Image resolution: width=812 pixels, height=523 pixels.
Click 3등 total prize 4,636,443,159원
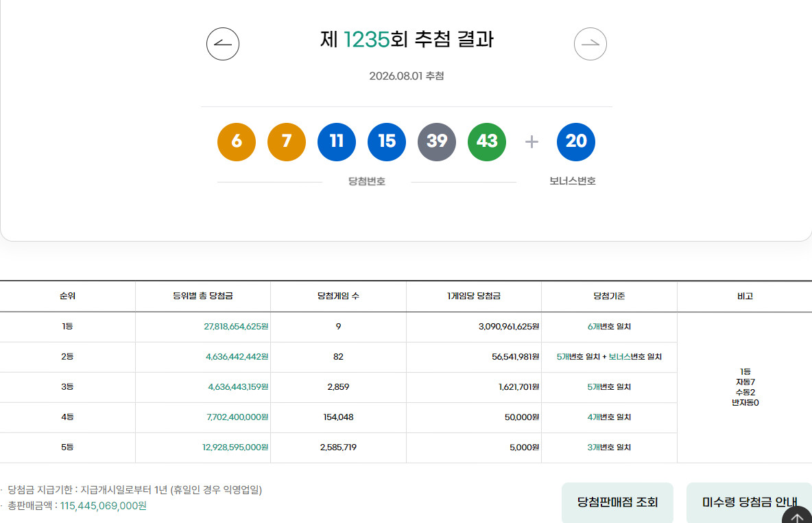click(x=238, y=386)
